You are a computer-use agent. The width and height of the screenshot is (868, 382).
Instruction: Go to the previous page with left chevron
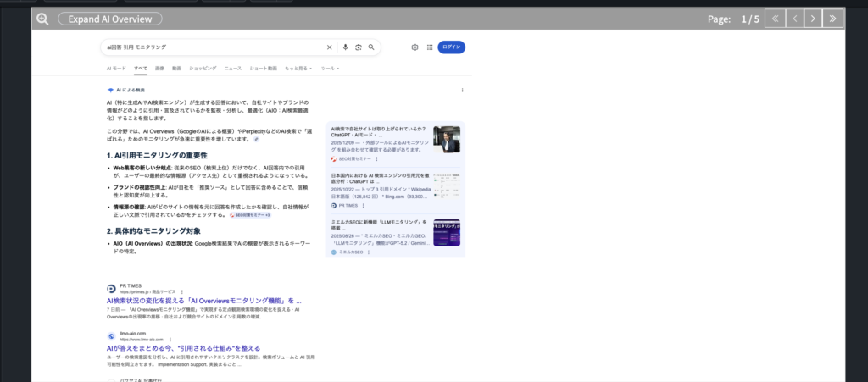point(793,18)
